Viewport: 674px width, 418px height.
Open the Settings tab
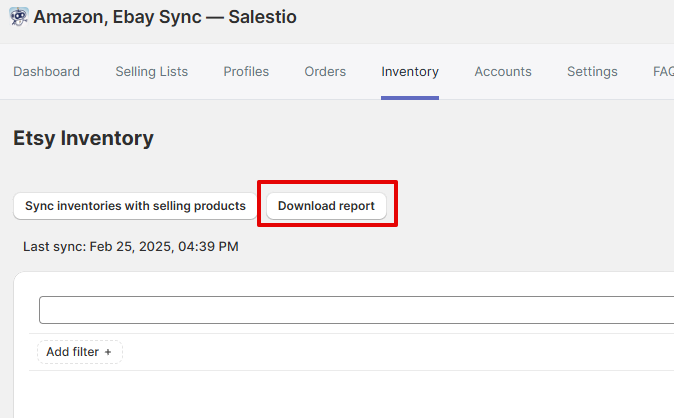(592, 71)
